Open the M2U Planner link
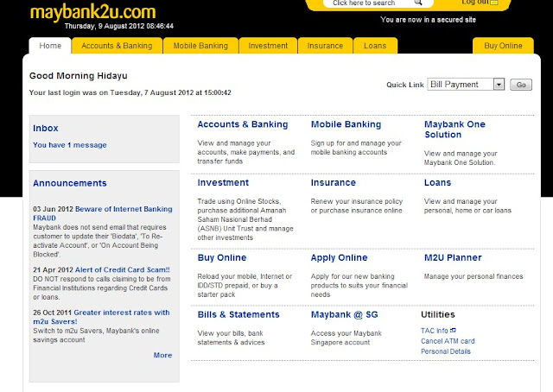The height and width of the screenshot is (392, 553). point(453,257)
